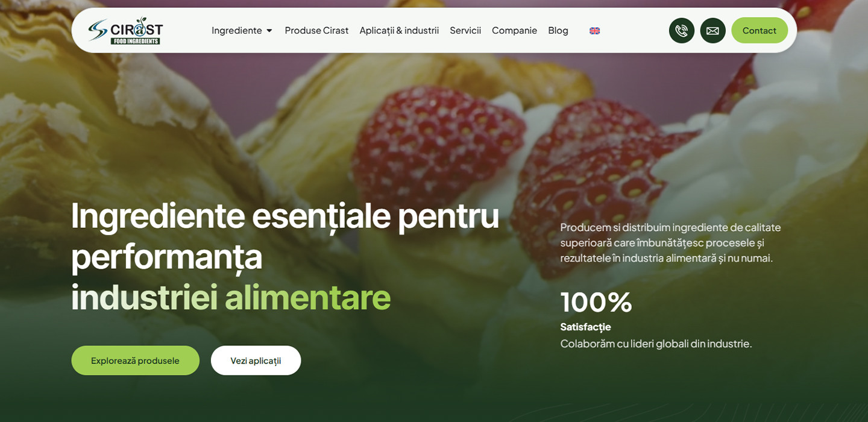Go to Aplicații & industrii page
The image size is (868, 422).
399,30
